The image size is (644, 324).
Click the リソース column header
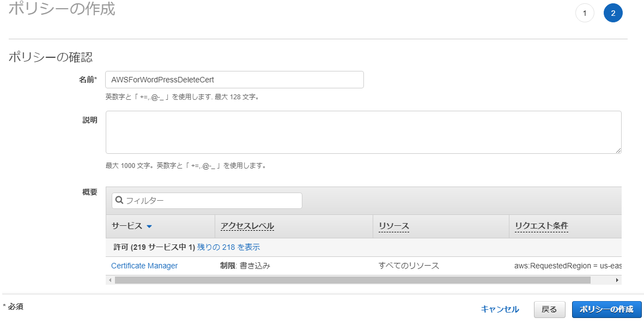point(393,226)
